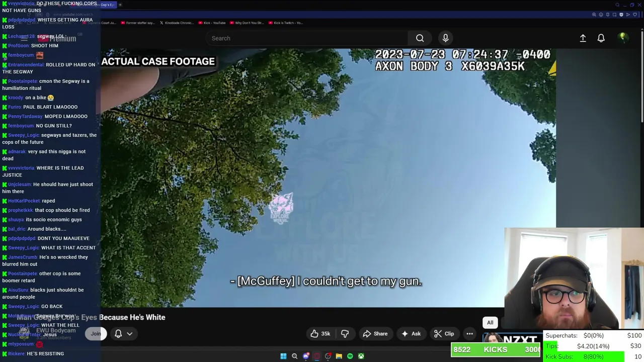The image size is (644, 362).
Task: Open YouTube notifications bell in header
Action: [601, 38]
